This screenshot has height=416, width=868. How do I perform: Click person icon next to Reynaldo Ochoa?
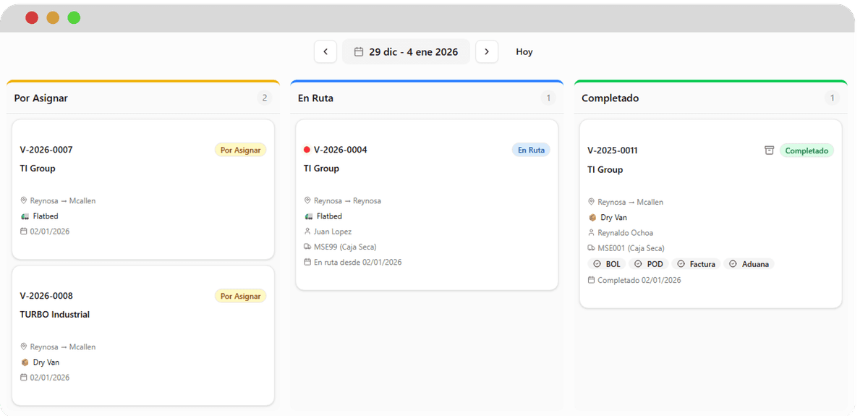click(x=591, y=233)
